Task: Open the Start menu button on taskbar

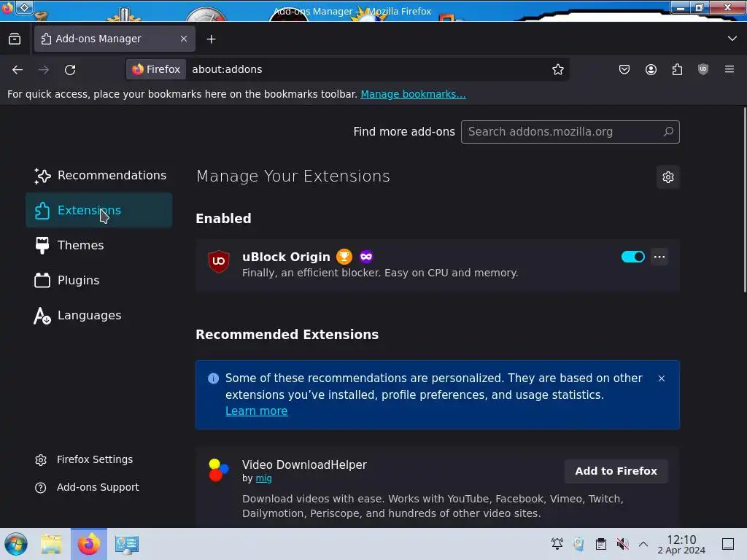Action: pos(16,544)
